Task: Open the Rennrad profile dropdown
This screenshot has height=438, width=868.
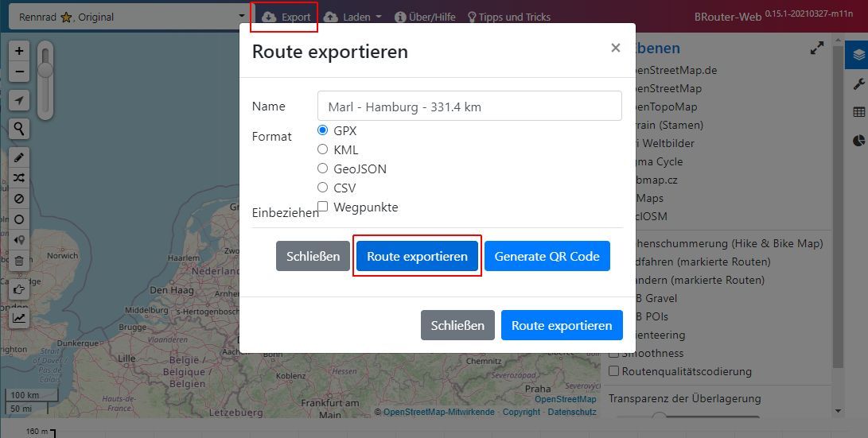Action: (130, 17)
